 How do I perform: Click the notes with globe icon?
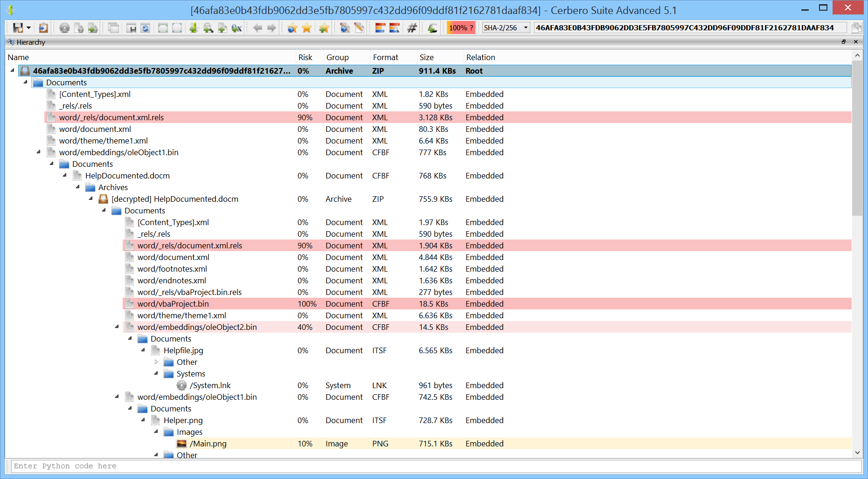coord(345,28)
